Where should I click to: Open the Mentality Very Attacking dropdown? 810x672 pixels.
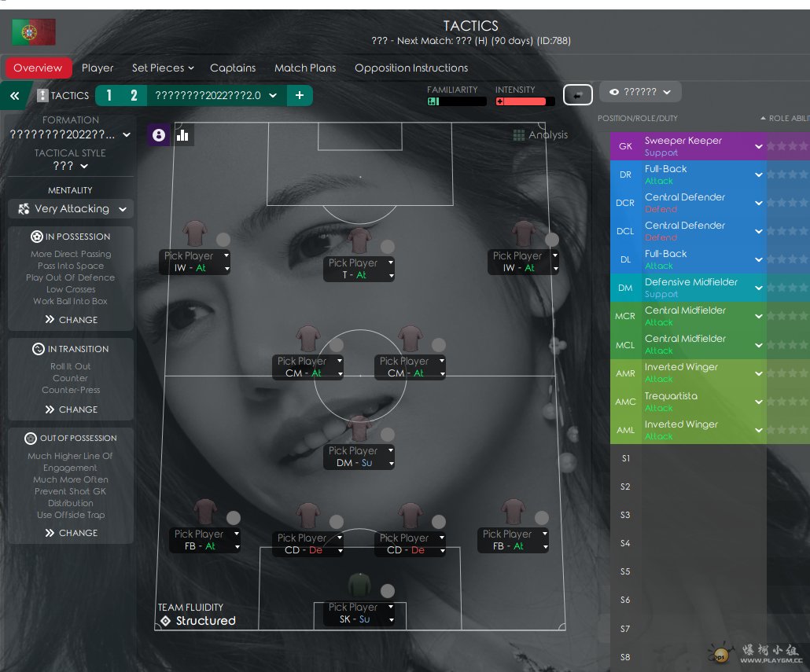pos(71,208)
